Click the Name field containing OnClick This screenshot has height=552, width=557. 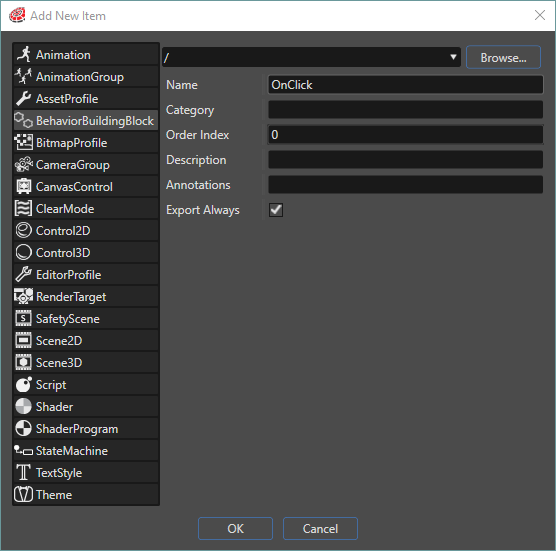click(x=405, y=85)
